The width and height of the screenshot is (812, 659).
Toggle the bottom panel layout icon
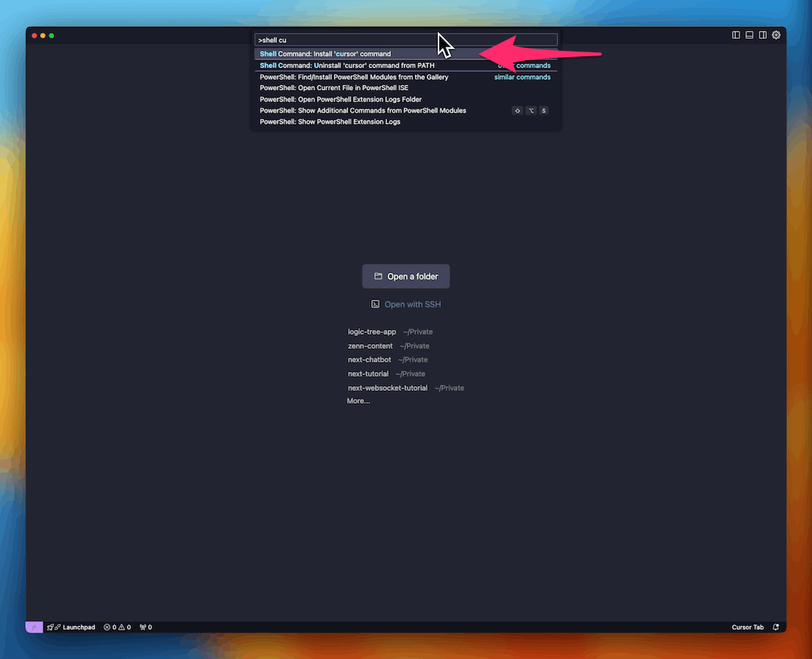pyautogui.click(x=749, y=35)
